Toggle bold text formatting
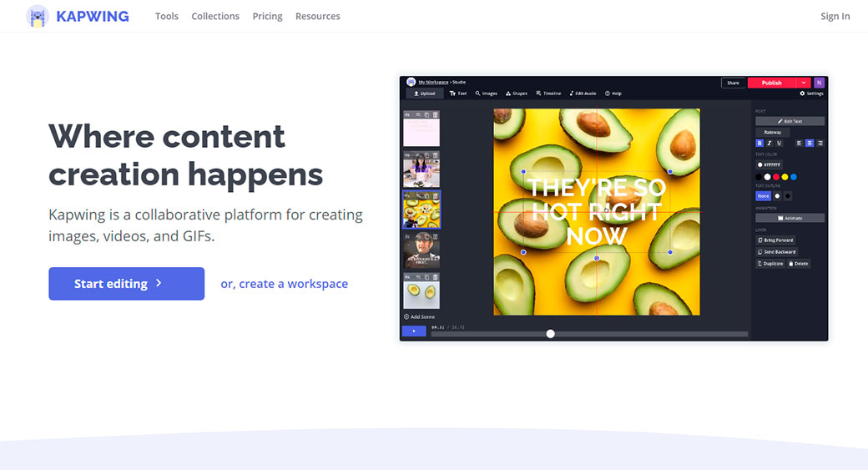 point(759,143)
